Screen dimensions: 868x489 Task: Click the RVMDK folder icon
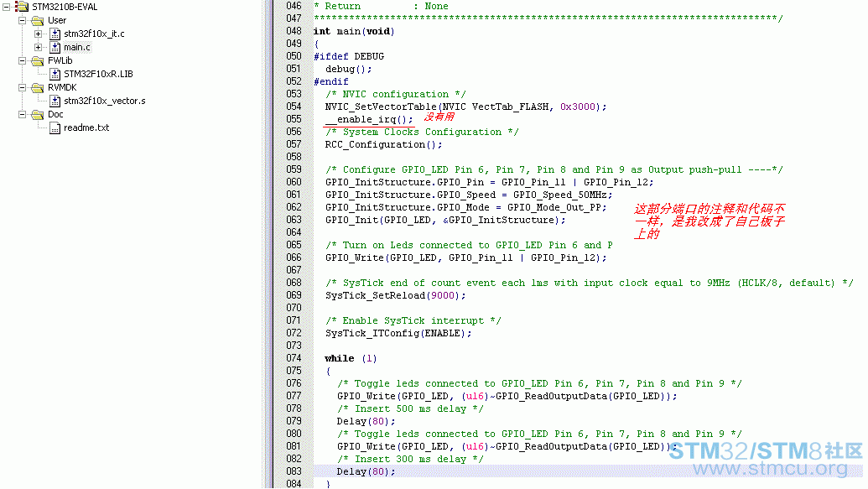pyautogui.click(x=38, y=87)
